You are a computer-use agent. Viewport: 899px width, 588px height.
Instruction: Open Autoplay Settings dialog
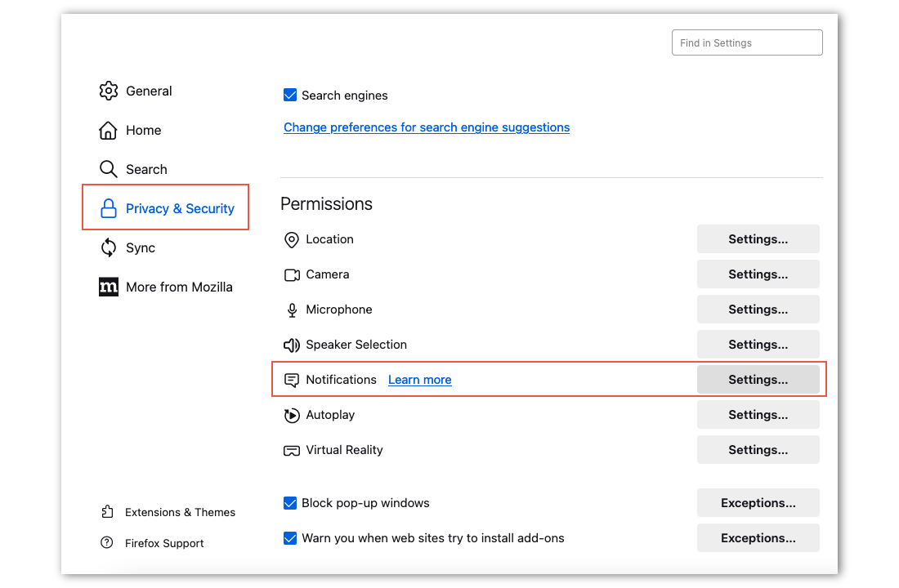(758, 414)
